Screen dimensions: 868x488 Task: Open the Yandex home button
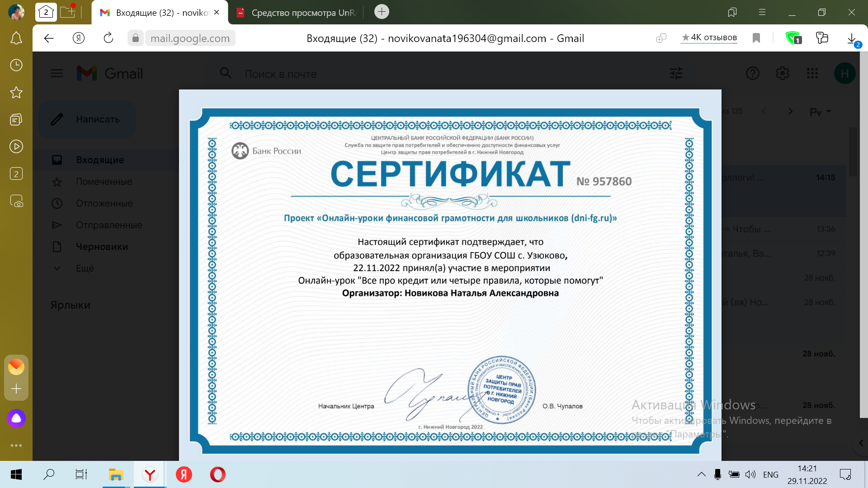click(79, 38)
